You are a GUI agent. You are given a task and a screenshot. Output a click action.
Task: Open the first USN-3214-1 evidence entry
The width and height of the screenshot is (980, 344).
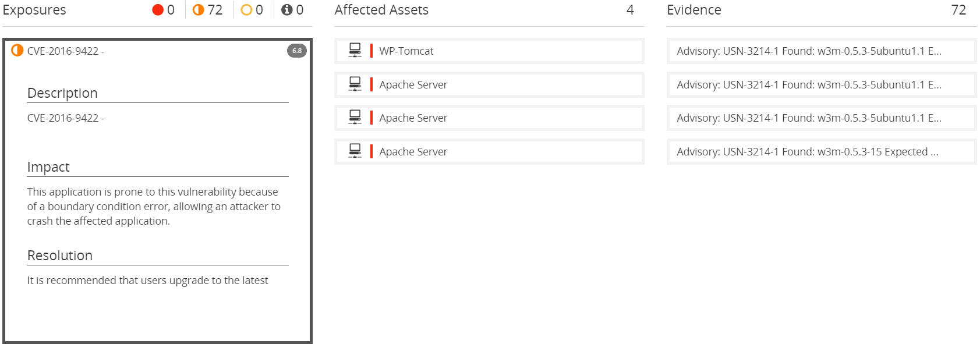click(822, 51)
